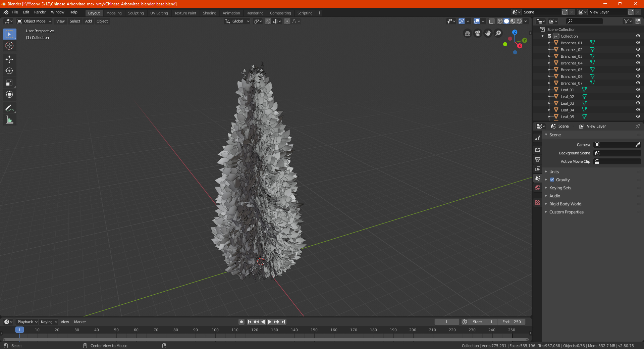
Task: Pick camera object with eyedropper
Action: 638,145
